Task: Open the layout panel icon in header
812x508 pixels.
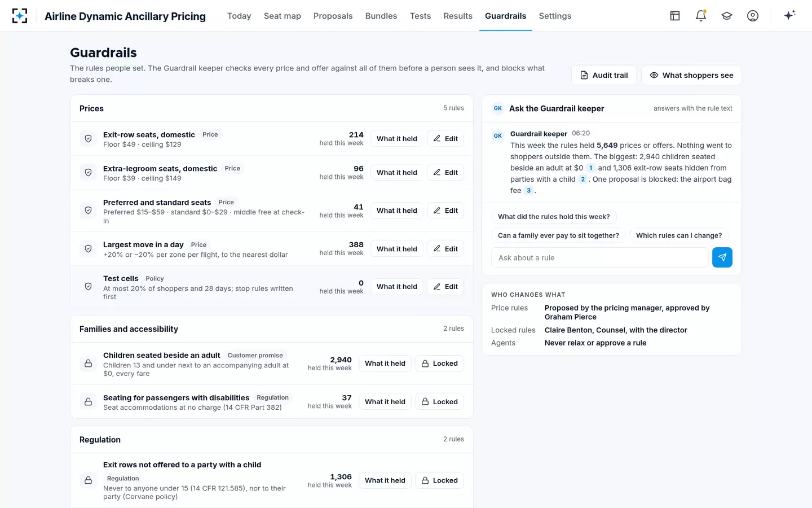Action: [675, 16]
